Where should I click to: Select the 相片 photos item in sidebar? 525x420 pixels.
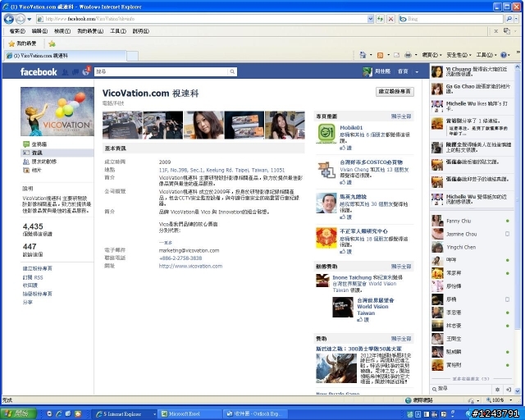pos(32,170)
